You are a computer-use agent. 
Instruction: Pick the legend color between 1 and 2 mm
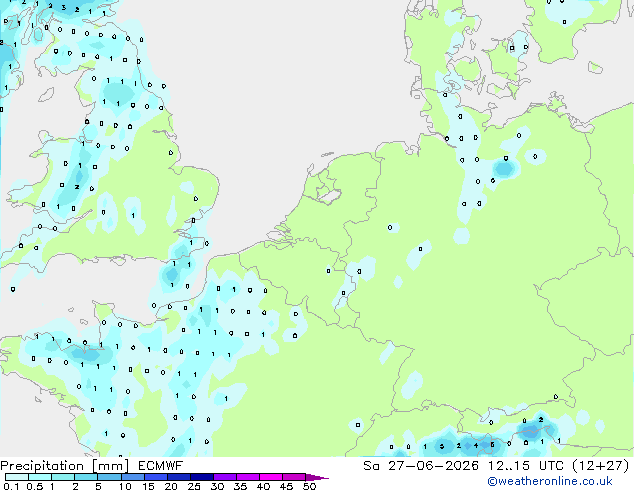[63, 477]
